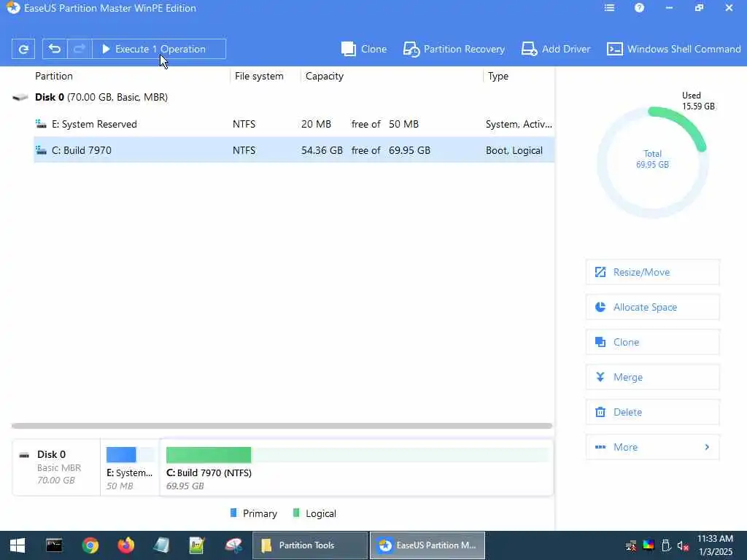This screenshot has width=747, height=560.
Task: Click the Boot, Logical type cell
Action: point(514,150)
